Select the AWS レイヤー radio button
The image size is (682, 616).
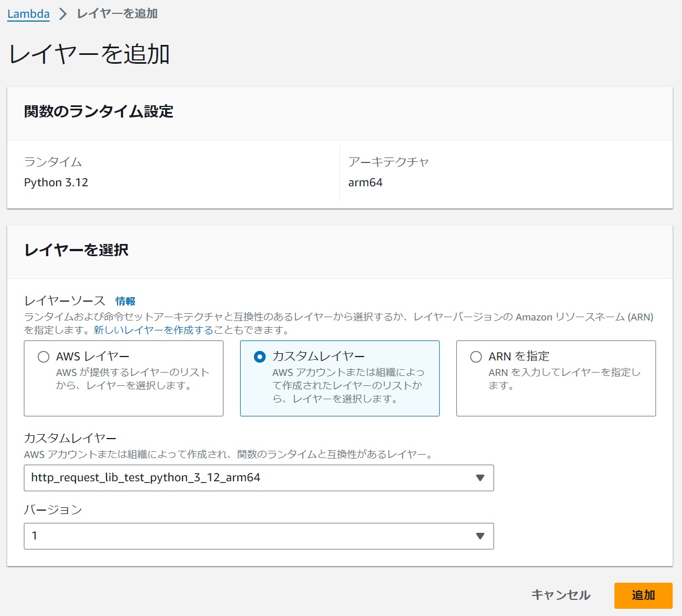pos(43,357)
